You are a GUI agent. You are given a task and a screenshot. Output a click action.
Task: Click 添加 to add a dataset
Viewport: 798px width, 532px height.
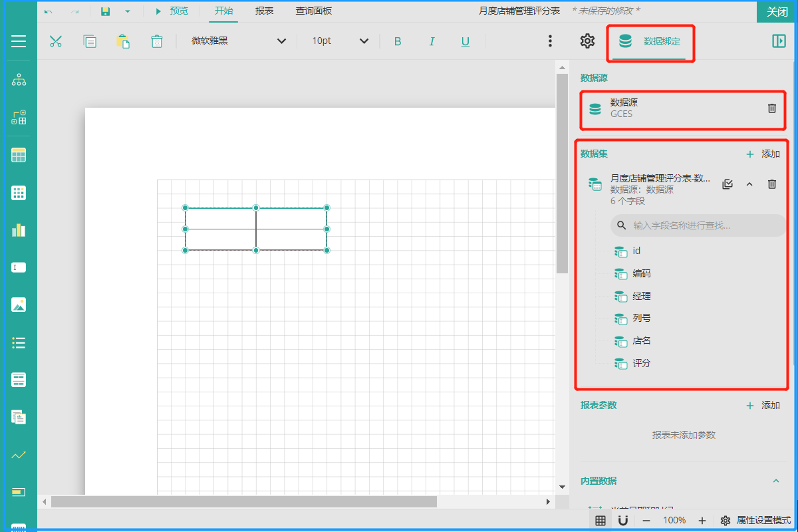(x=763, y=154)
